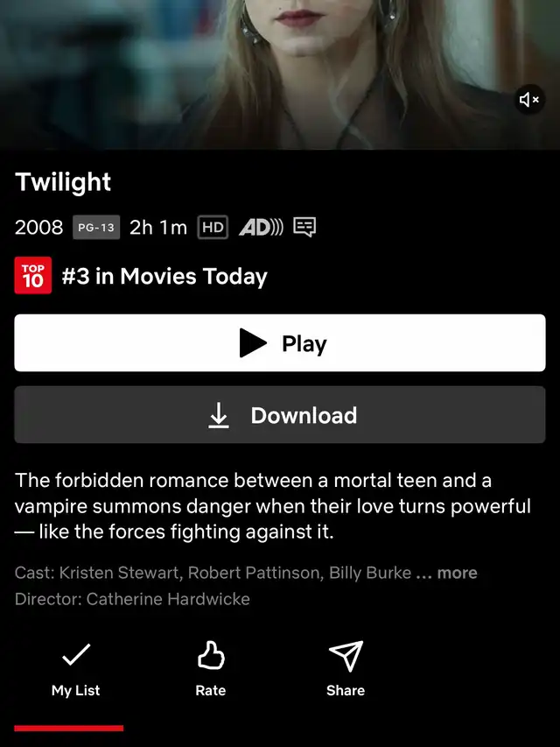560x747 pixels.
Task: Tap Director Catherine Hardwicke text
Action: [x=132, y=599]
